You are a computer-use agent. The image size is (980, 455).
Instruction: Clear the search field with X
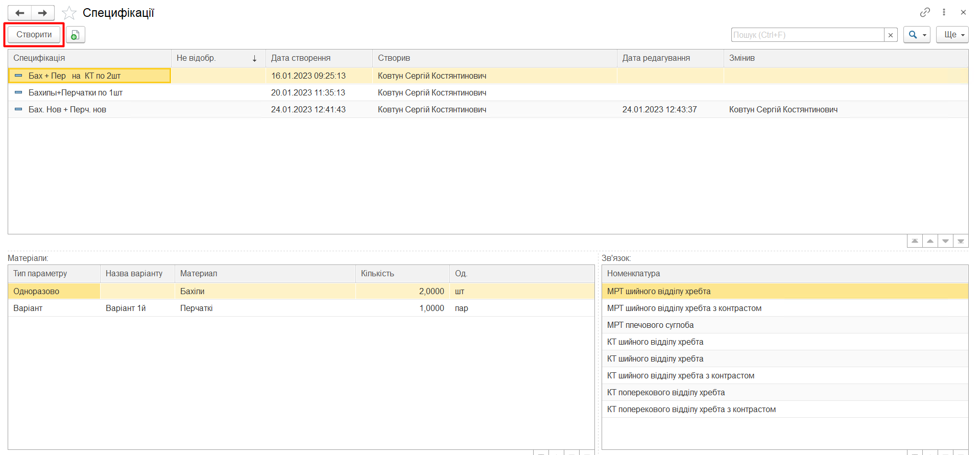(891, 35)
